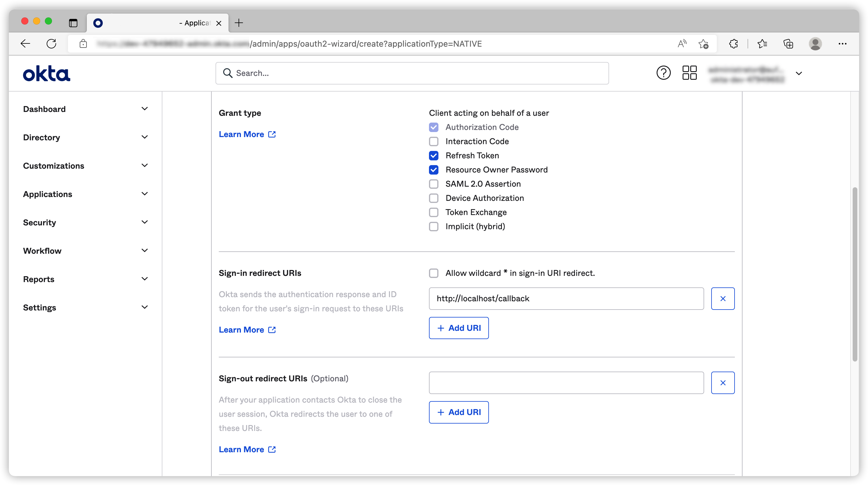Open the apps grid icon in header
868x485 pixels.
pyautogui.click(x=689, y=73)
